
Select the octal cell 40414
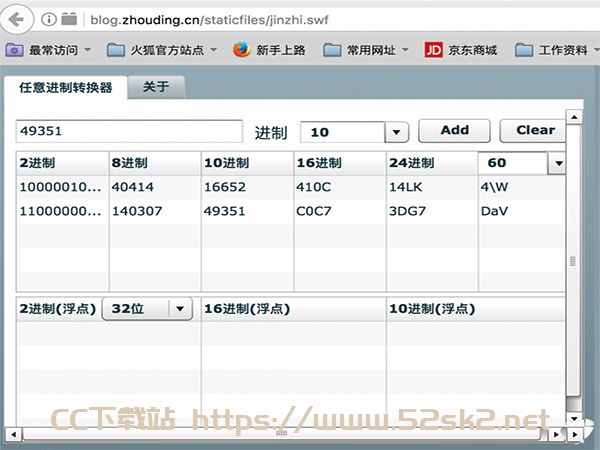click(155, 187)
